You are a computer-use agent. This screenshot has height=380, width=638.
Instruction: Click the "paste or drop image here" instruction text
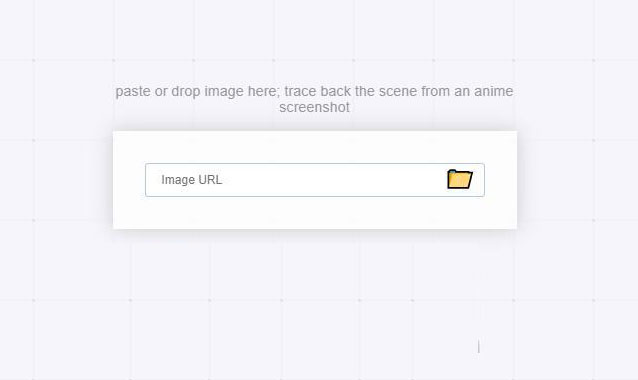click(198, 91)
